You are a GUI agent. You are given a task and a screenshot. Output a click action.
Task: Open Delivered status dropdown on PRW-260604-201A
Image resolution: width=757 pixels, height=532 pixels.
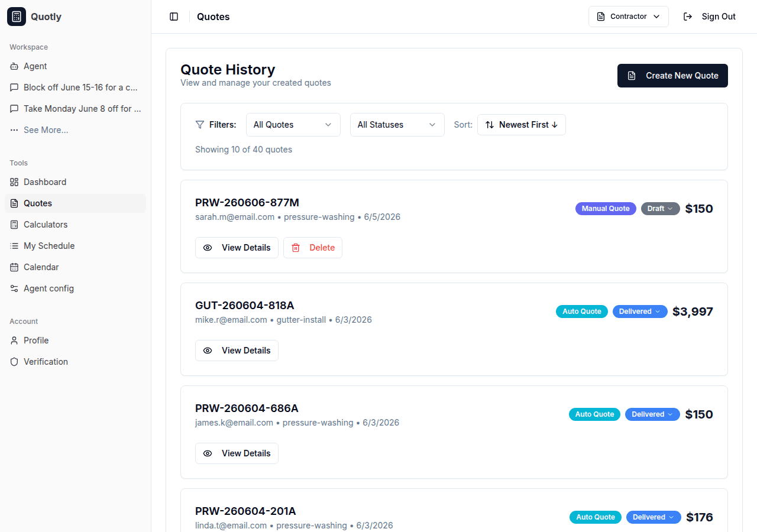coord(654,517)
